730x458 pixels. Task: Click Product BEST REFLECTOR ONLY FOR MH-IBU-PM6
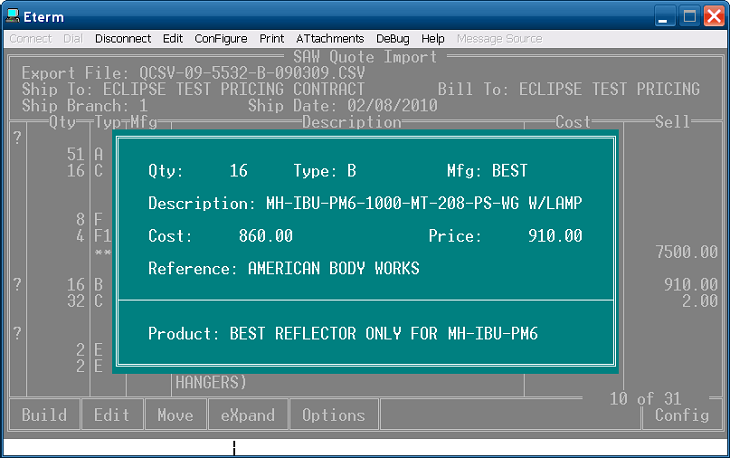coord(384,333)
